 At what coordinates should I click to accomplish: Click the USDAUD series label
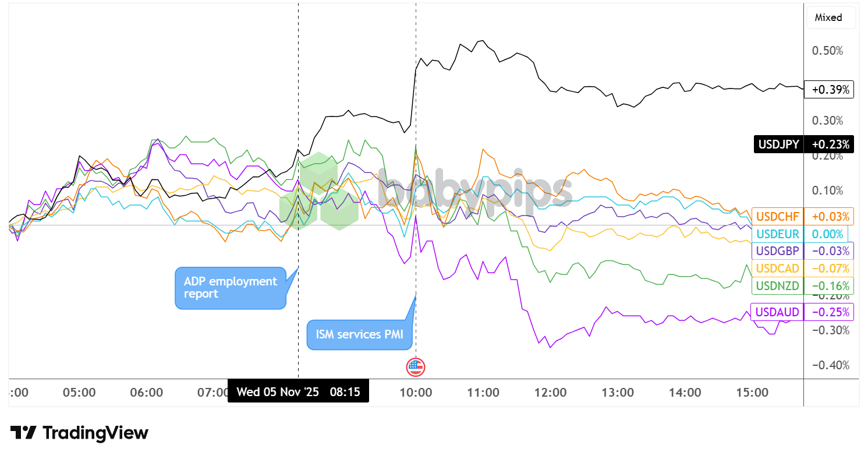[778, 312]
